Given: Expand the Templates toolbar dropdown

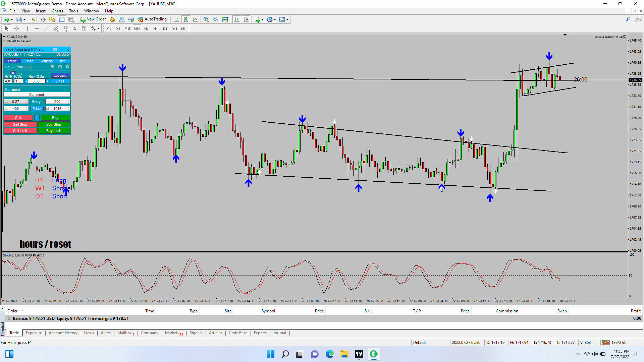Looking at the screenshot, I should pyautogui.click(x=287, y=19).
